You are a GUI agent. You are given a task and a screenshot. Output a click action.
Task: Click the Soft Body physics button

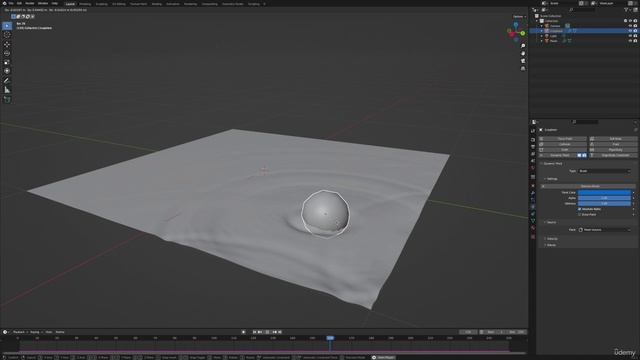coord(613,139)
